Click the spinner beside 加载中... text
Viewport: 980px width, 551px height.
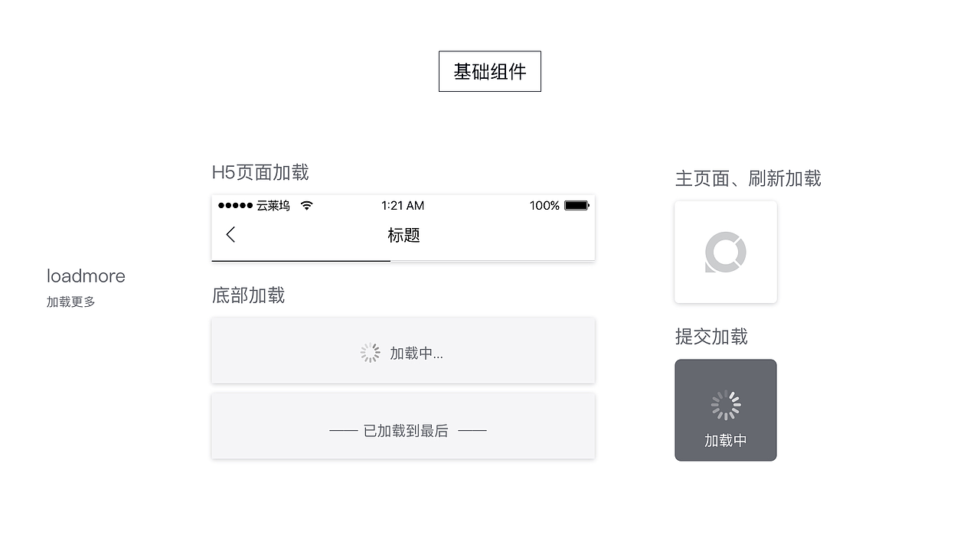pos(370,353)
